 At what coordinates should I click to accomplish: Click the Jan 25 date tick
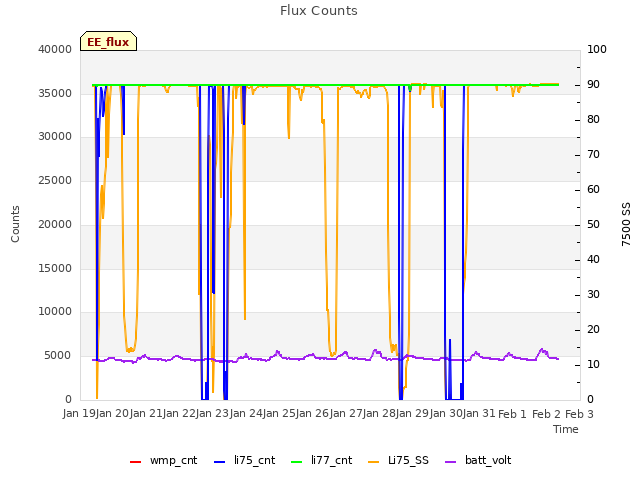coord(279,414)
